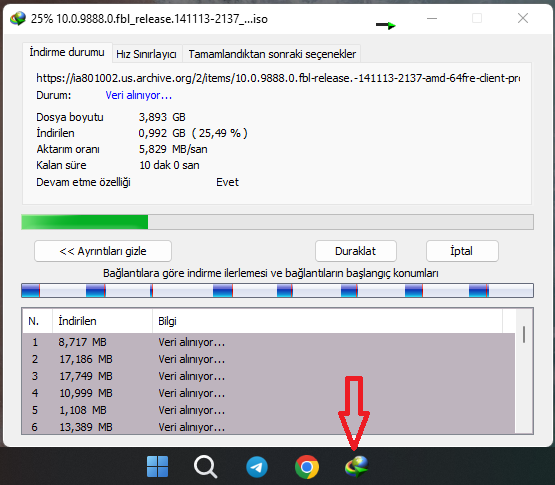Open the IDM icon in the taskbar
This screenshot has width=555, height=485.
(357, 467)
